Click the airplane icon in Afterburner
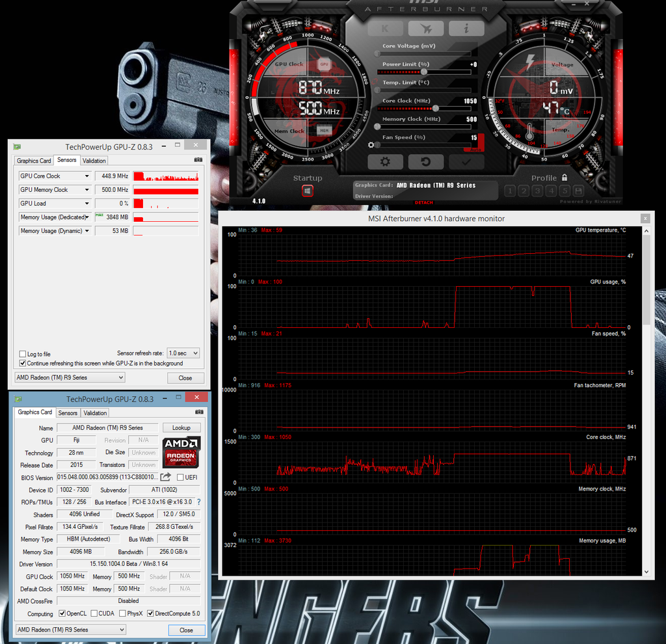The height and width of the screenshot is (644, 666). click(426, 29)
